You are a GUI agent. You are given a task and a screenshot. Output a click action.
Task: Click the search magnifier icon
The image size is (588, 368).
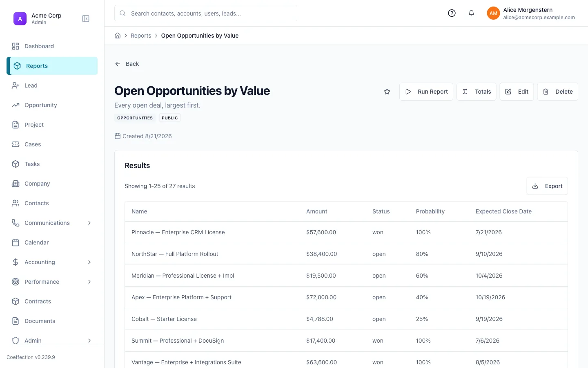pyautogui.click(x=122, y=13)
